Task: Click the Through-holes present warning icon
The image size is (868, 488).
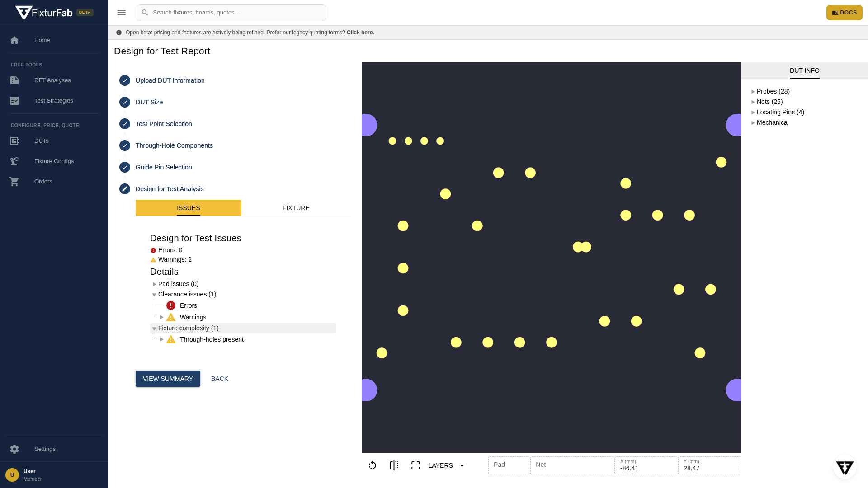Action: [171, 339]
